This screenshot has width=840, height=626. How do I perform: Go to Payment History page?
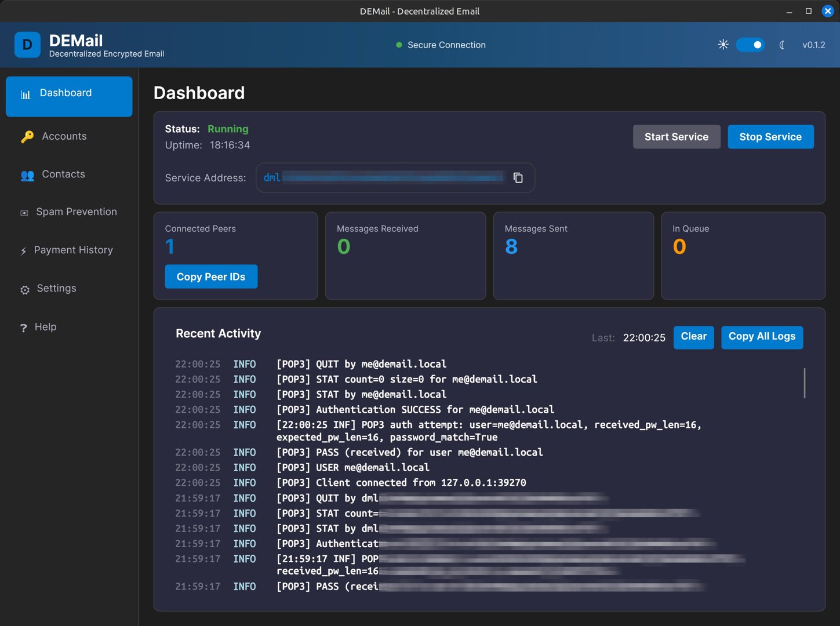pyautogui.click(x=73, y=250)
